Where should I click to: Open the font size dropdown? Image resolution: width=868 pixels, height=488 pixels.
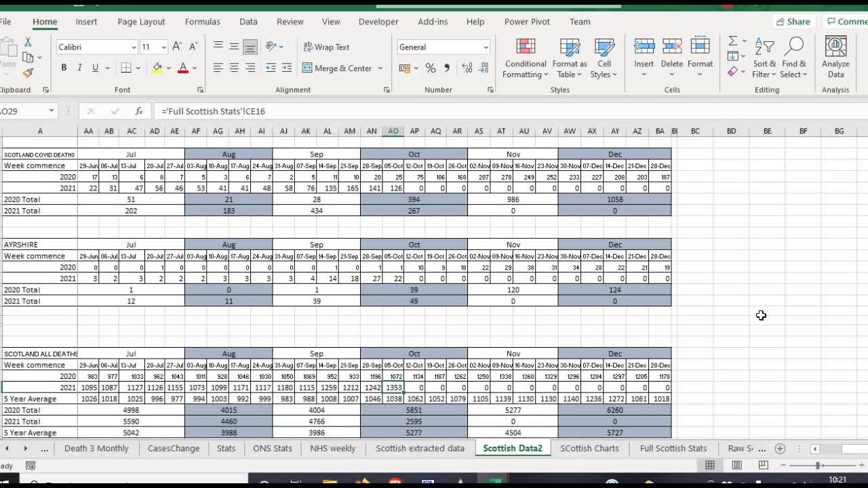click(x=163, y=47)
